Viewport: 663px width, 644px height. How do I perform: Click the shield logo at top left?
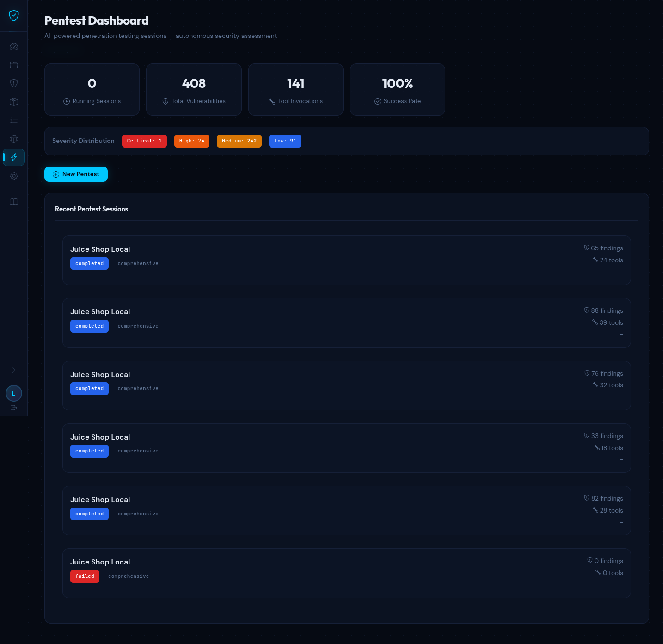tap(14, 15)
